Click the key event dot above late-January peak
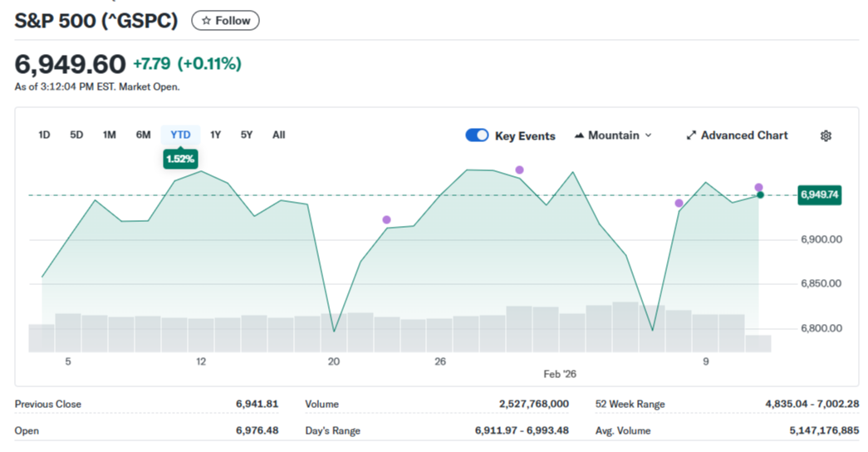This screenshot has height=452, width=868. [x=519, y=169]
